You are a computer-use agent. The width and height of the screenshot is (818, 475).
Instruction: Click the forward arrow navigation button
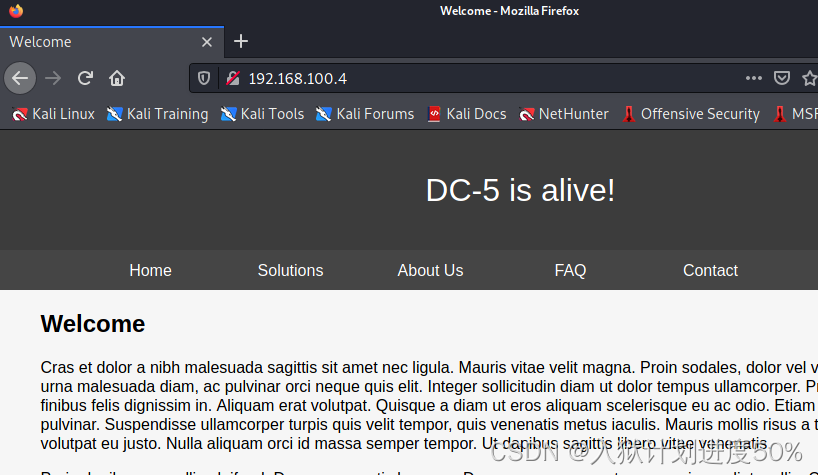pos(53,78)
